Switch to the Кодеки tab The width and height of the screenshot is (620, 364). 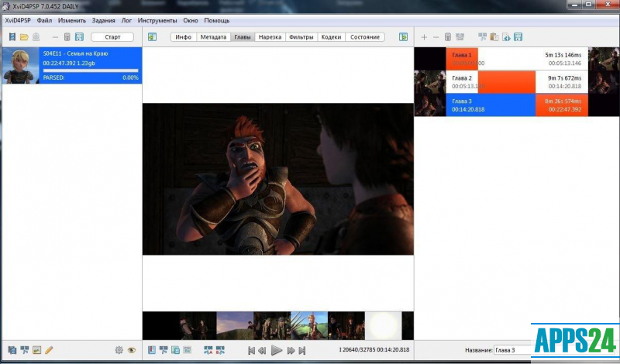click(x=332, y=36)
